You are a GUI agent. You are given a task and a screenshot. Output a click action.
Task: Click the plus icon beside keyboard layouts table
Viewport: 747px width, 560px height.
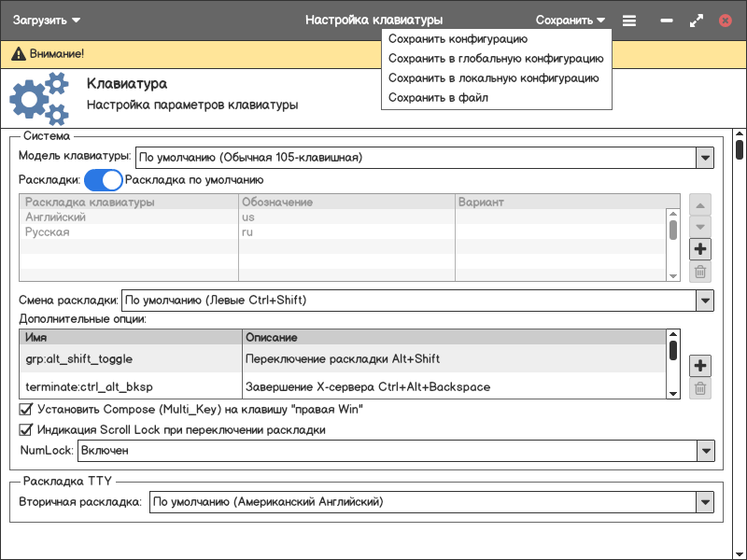tap(700, 249)
